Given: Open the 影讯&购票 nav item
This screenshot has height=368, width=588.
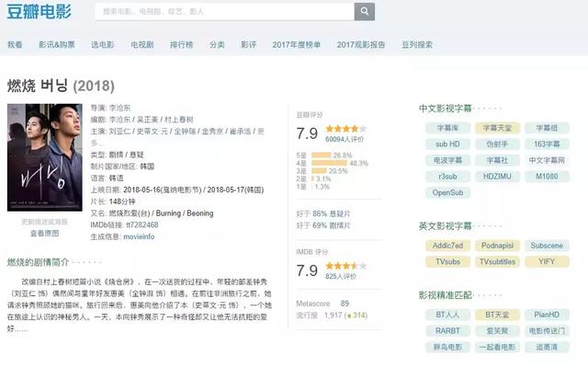Looking at the screenshot, I should coord(57,45).
